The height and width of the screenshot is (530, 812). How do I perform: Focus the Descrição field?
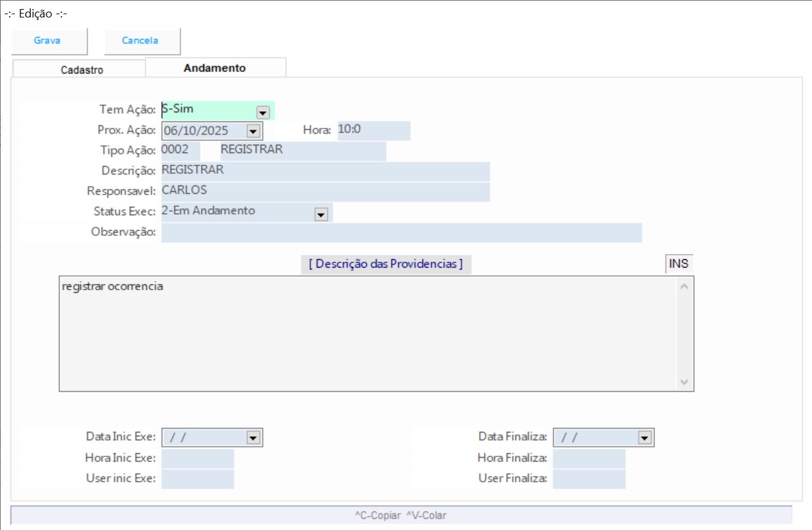tap(325, 171)
